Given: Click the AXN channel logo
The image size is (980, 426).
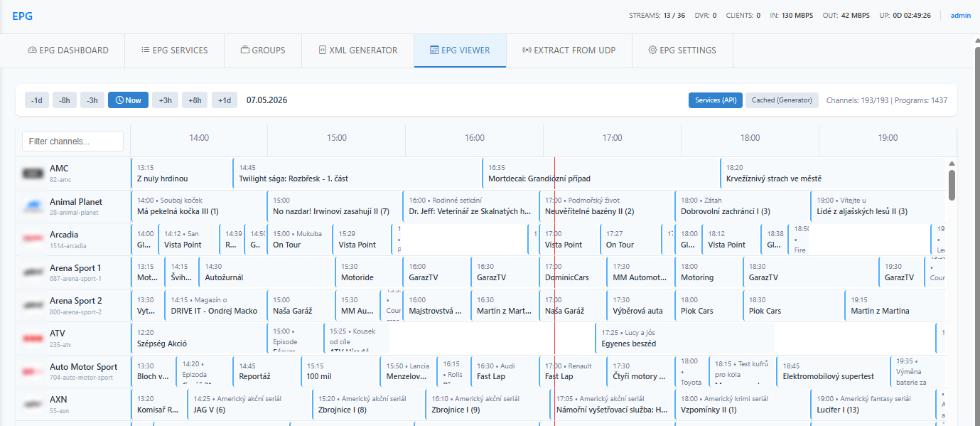Looking at the screenshot, I should pos(32,405).
